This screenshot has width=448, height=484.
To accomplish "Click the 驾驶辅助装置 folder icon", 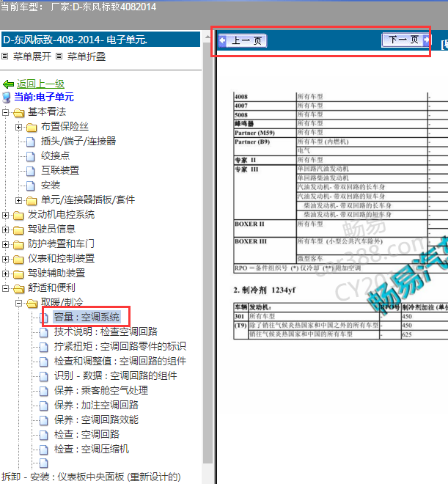I will pos(18,274).
